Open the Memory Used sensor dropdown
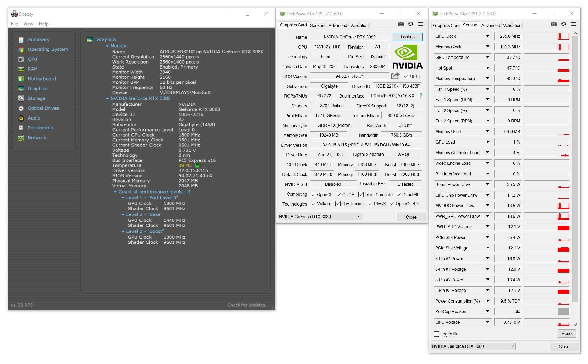The height and width of the screenshot is (364, 588). [x=487, y=132]
